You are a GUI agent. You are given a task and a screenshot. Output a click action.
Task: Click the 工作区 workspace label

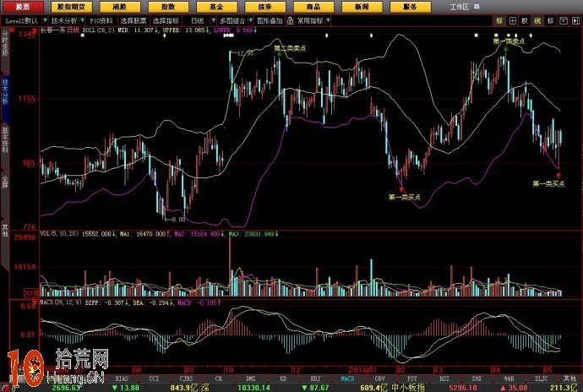[460, 7]
